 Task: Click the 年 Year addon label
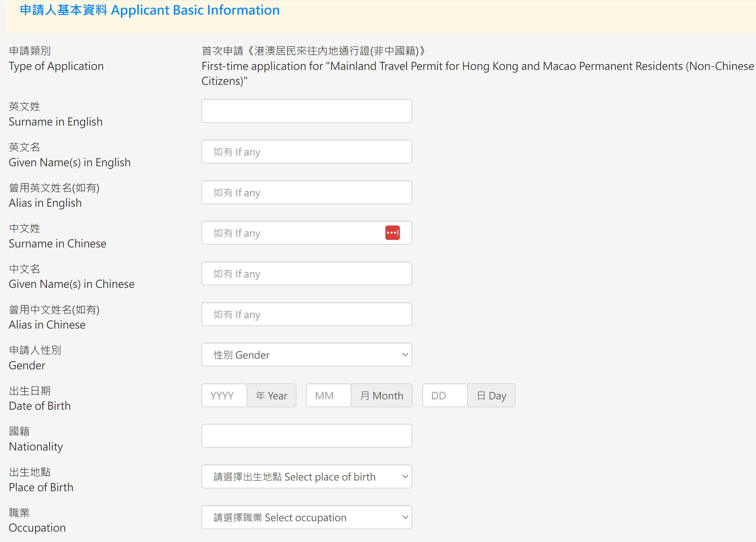(271, 395)
